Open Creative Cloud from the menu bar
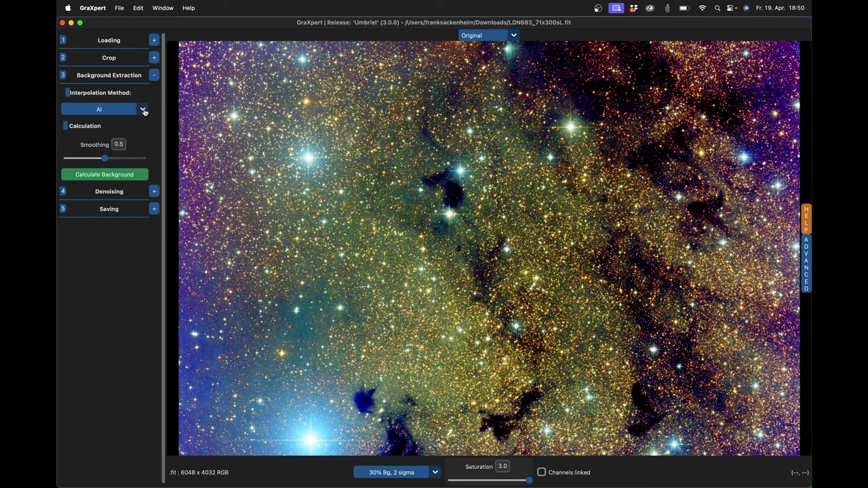This screenshot has height=488, width=868. coord(650,7)
